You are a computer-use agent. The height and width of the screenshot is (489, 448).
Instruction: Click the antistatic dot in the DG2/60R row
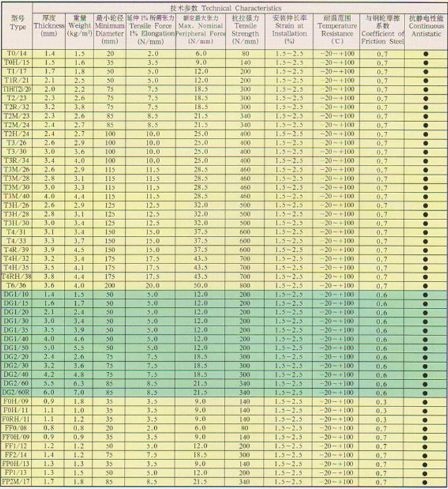(425, 392)
